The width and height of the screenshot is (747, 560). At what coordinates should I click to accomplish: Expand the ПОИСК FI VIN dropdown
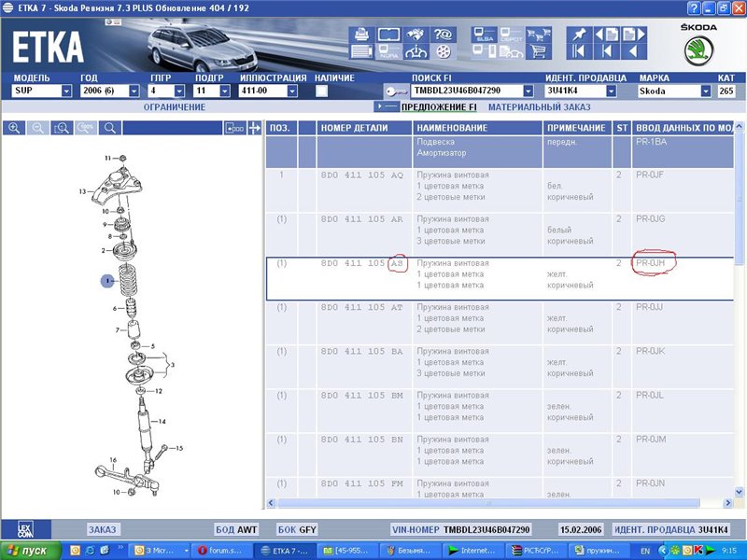528,91
